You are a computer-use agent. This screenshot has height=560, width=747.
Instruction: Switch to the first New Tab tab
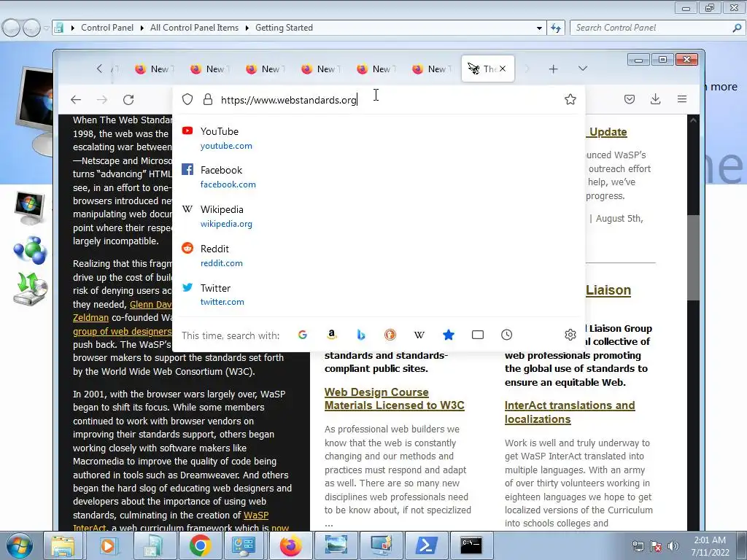coord(153,69)
